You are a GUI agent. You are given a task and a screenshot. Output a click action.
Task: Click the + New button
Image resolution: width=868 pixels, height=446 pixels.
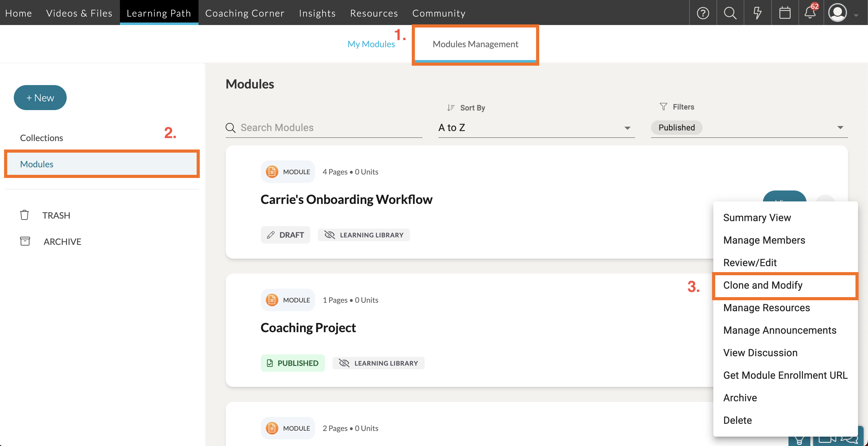40,98
